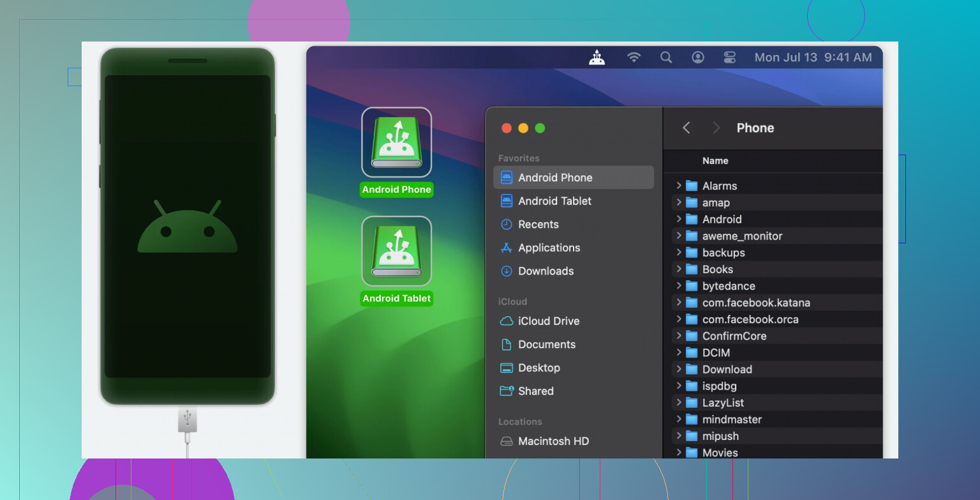The width and height of the screenshot is (980, 500).
Task: Expand the com.facebook.katana folder
Action: coord(679,303)
